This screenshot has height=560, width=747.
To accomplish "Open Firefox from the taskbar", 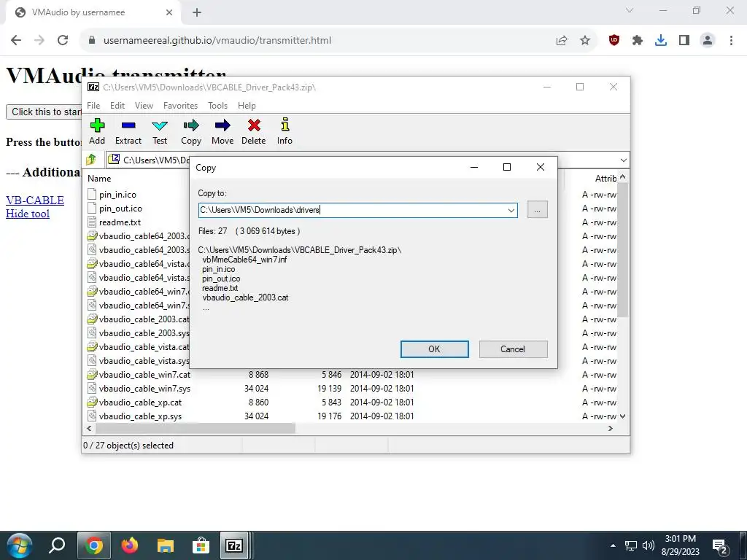I will pyautogui.click(x=129, y=545).
